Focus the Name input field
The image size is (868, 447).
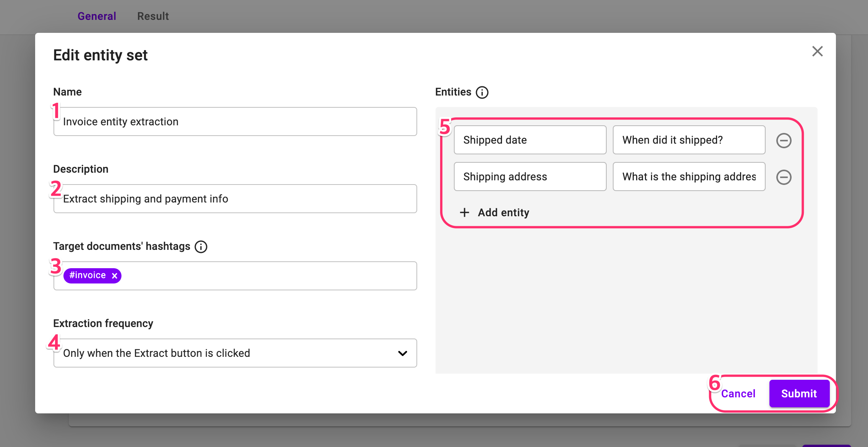(x=235, y=121)
